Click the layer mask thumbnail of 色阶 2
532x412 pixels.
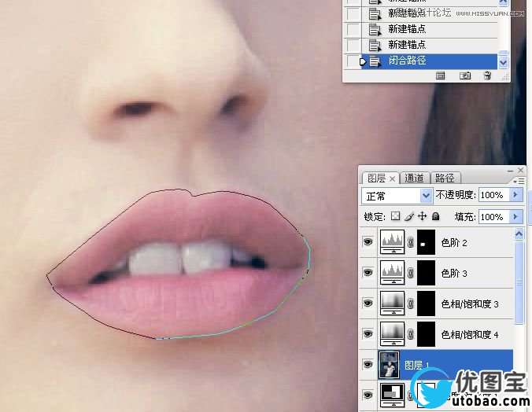pos(426,242)
